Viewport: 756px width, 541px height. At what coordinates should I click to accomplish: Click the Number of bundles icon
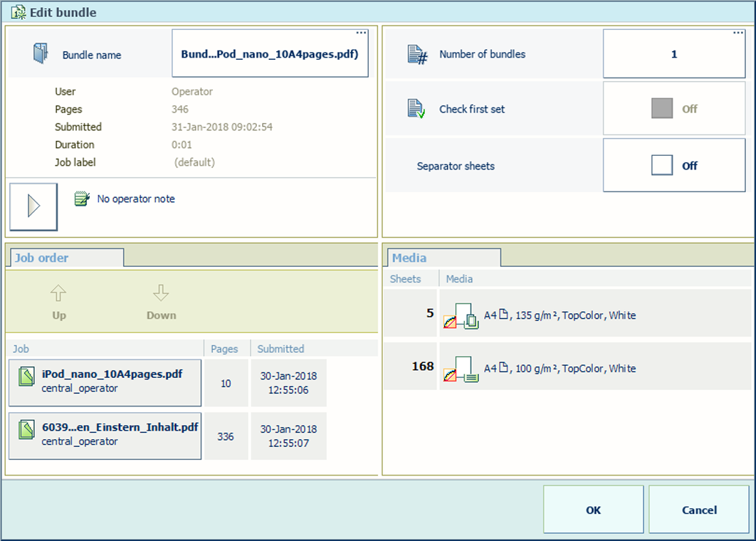click(x=417, y=54)
